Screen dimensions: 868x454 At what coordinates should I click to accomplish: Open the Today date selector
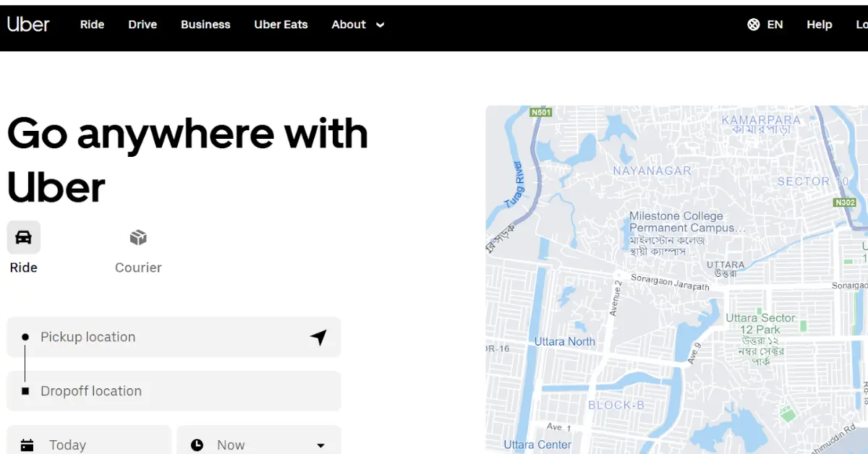pos(88,445)
